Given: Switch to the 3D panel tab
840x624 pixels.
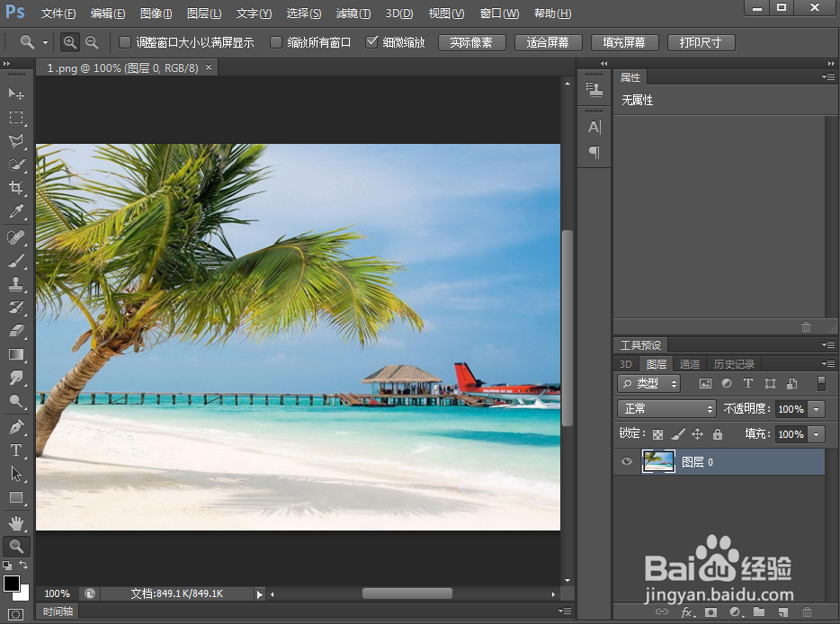Looking at the screenshot, I should (x=626, y=364).
